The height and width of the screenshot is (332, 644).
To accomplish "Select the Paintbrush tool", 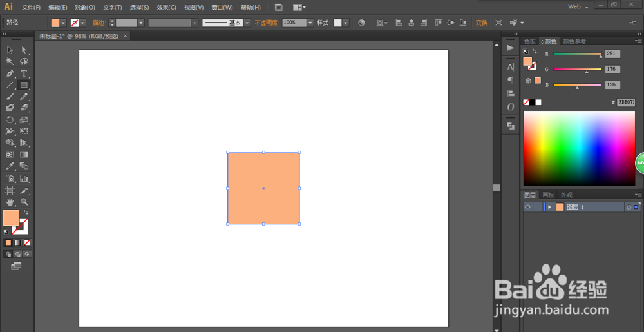I will [x=10, y=97].
